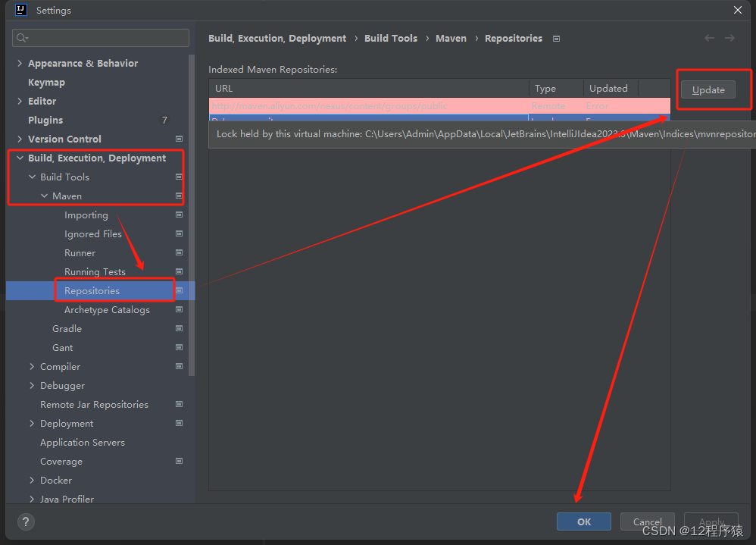Open the Gradle settings

click(67, 328)
